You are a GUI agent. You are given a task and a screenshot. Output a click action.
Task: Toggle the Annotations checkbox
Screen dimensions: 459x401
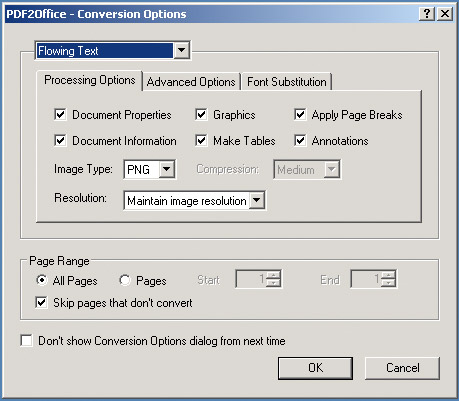[300, 140]
